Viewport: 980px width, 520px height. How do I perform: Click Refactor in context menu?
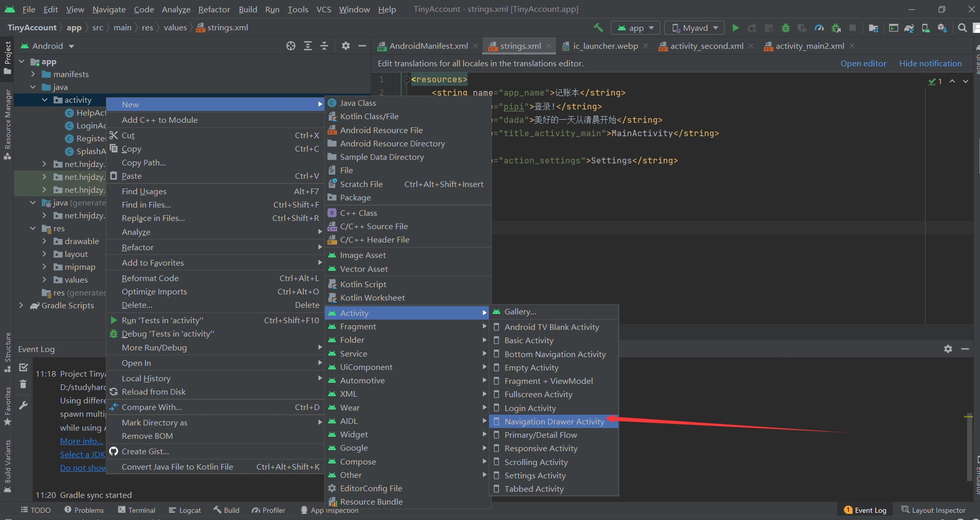coord(215,247)
